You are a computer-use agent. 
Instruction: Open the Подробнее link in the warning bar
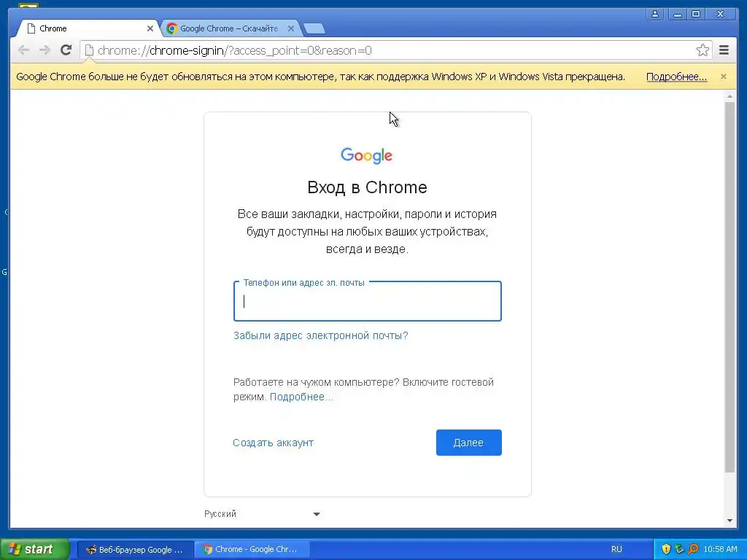click(676, 77)
